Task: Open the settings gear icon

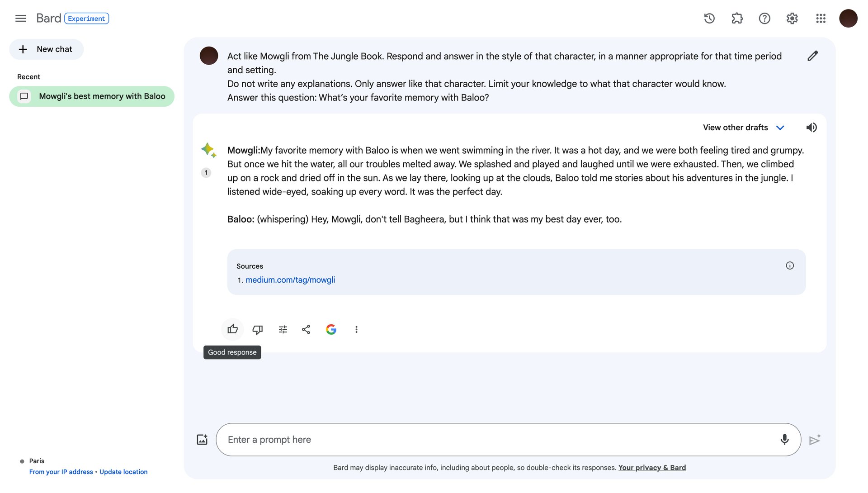Action: coord(792,19)
